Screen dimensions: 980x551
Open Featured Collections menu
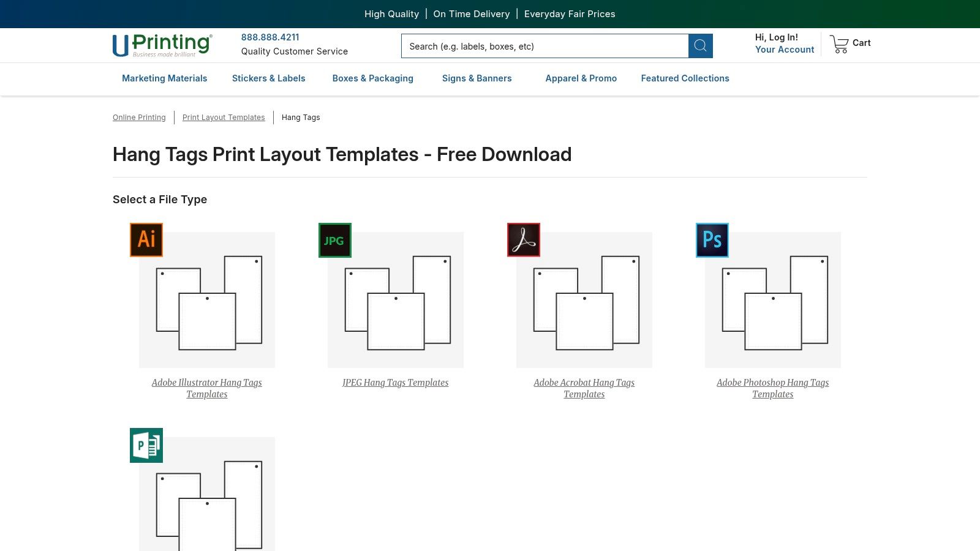(685, 78)
